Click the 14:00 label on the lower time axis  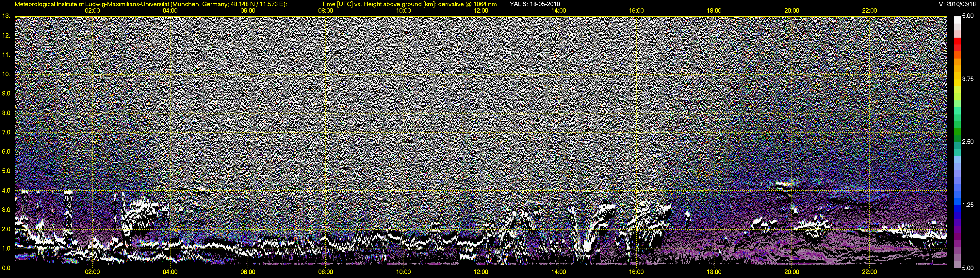coord(559,272)
